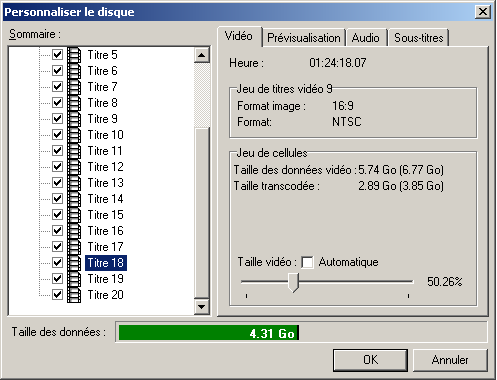Click the film strip icon beside Titre 9
The height and width of the screenshot is (380, 497).
click(x=74, y=119)
